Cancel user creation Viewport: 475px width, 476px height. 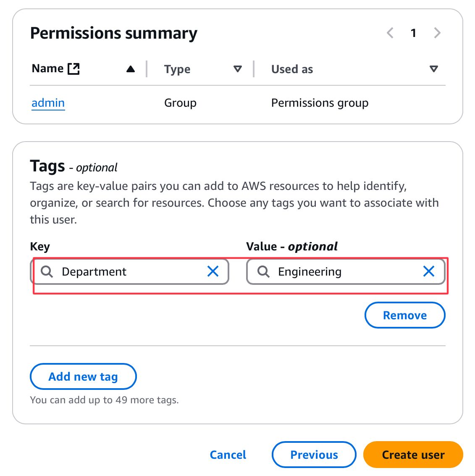coord(228,455)
